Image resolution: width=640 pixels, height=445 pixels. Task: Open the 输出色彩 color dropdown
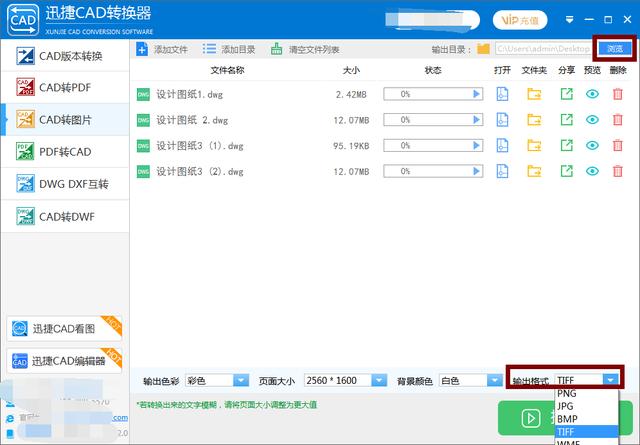pyautogui.click(x=217, y=380)
